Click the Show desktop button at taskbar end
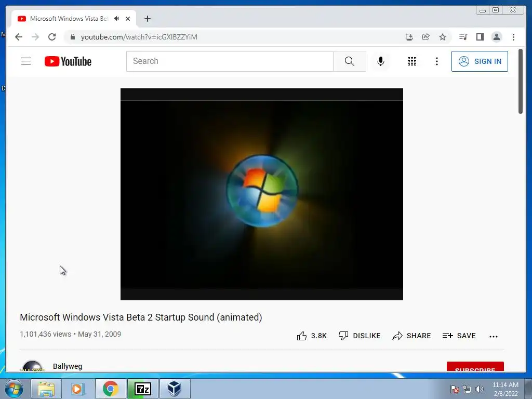 click(x=528, y=389)
